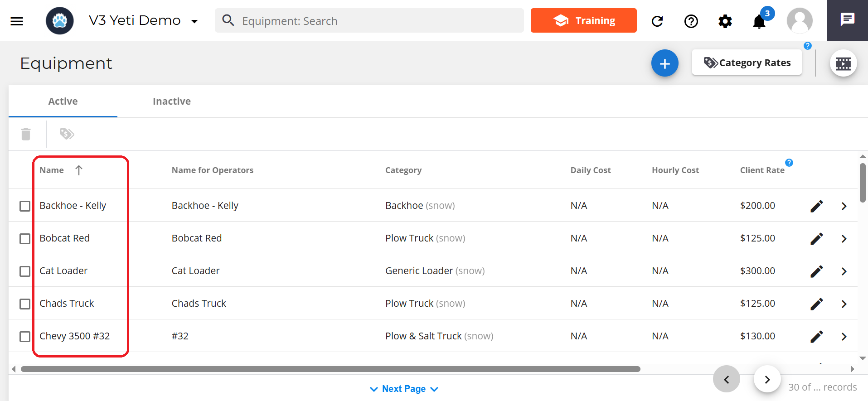Click the horizontal table scrollbar
The height and width of the screenshot is (401, 868).
click(330, 369)
